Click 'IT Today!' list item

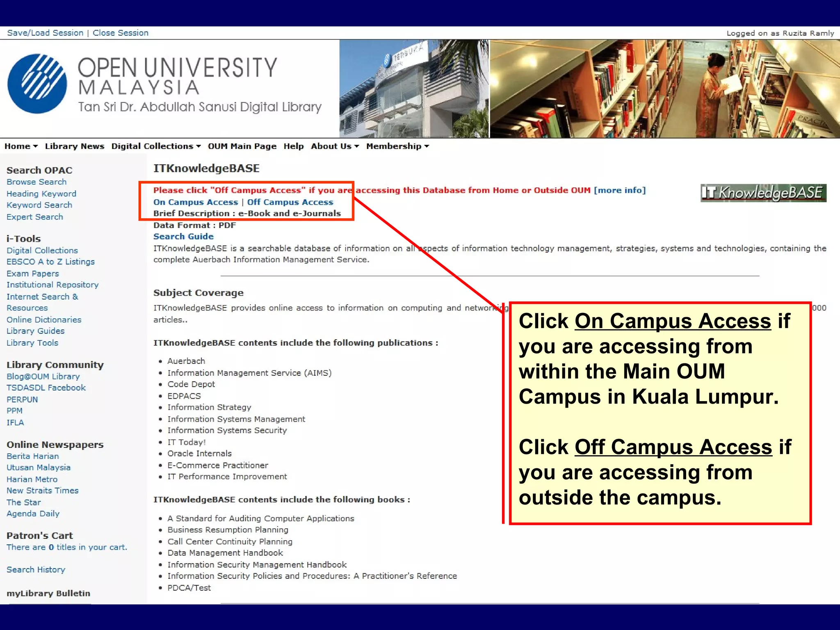point(187,442)
